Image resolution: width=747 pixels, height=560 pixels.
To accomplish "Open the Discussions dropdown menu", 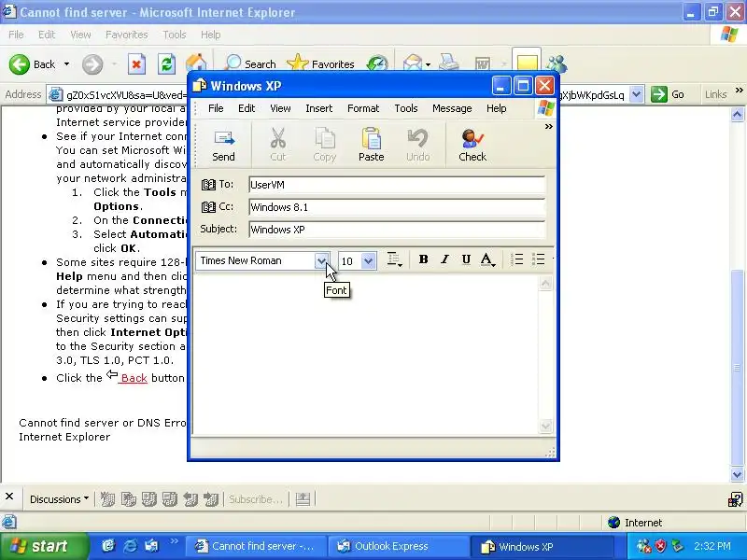I will point(59,499).
